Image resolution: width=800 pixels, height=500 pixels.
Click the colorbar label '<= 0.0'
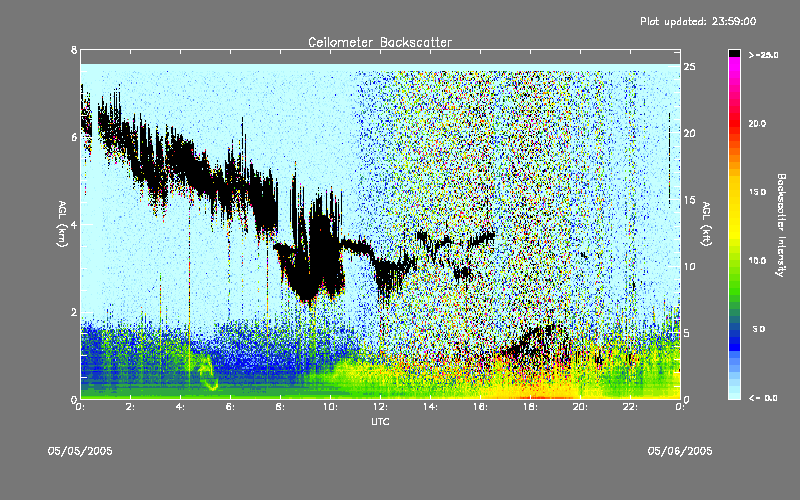[x=763, y=398]
